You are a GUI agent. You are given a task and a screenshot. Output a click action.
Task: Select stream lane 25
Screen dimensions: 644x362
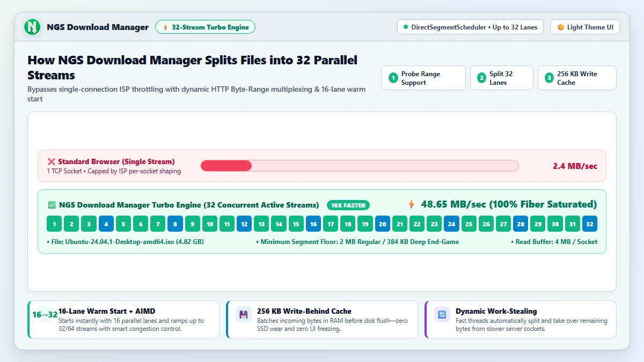(x=469, y=224)
